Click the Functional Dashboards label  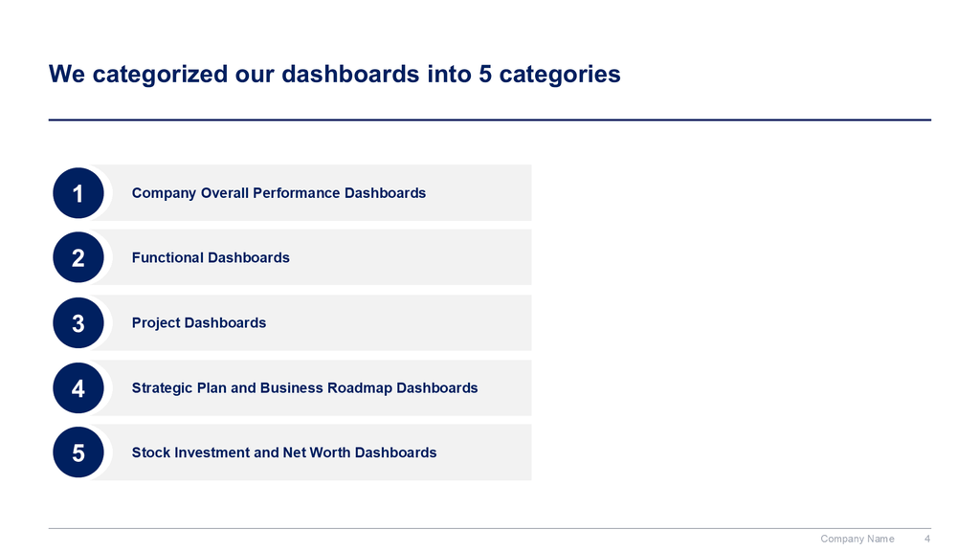point(211,257)
